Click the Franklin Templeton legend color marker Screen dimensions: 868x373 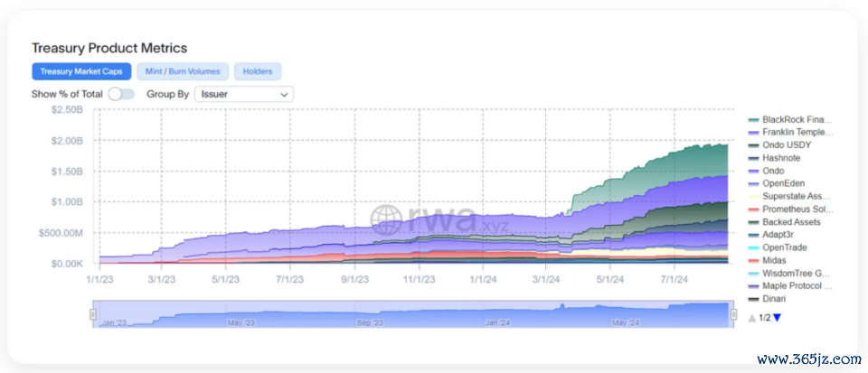click(x=752, y=132)
